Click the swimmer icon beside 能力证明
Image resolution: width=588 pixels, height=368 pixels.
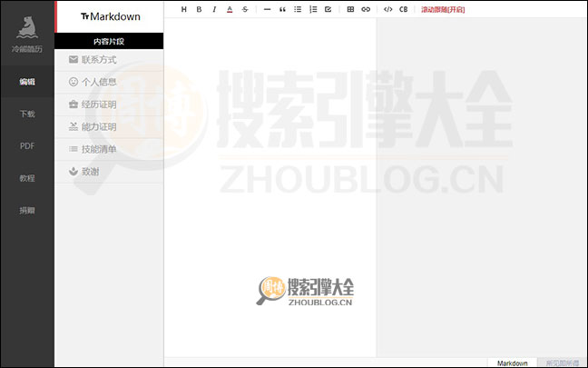[73, 126]
